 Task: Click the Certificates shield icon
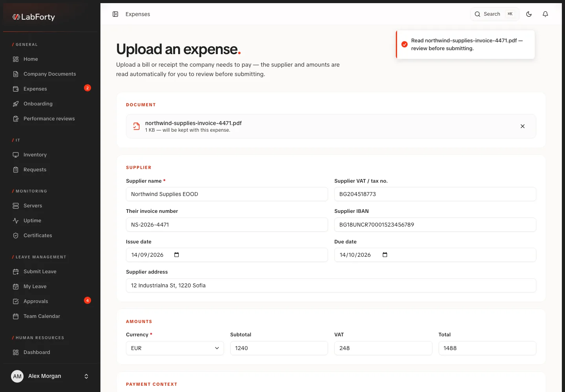point(16,236)
